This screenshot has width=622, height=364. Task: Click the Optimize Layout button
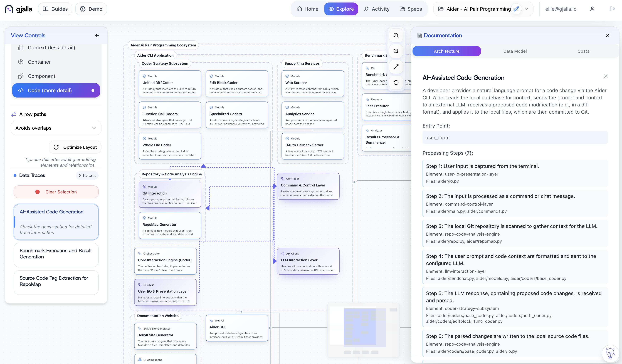click(x=75, y=147)
